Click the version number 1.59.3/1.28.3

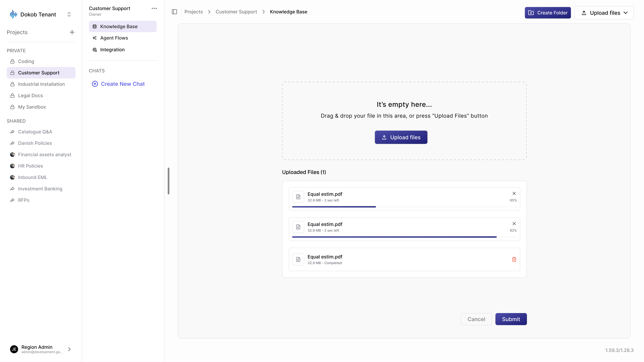(x=619, y=350)
